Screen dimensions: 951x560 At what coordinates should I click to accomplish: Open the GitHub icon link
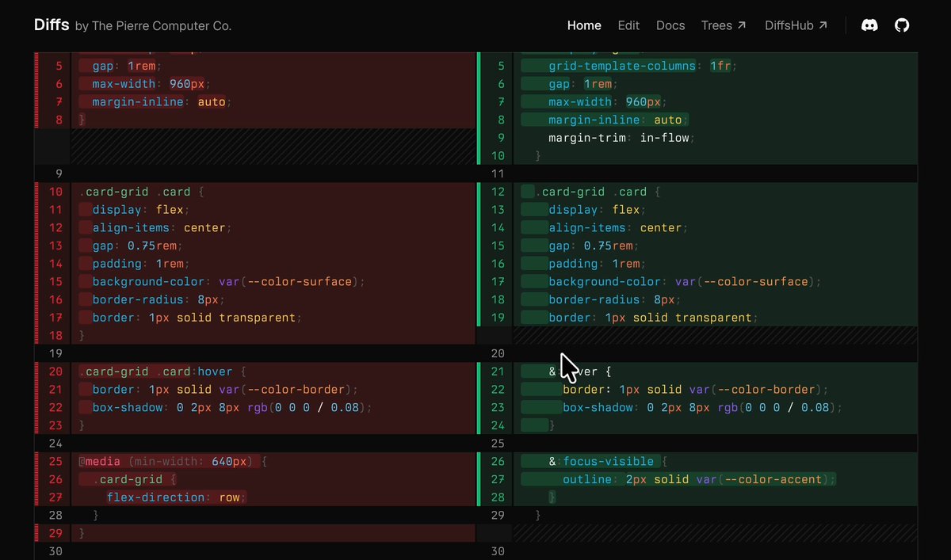coord(902,25)
